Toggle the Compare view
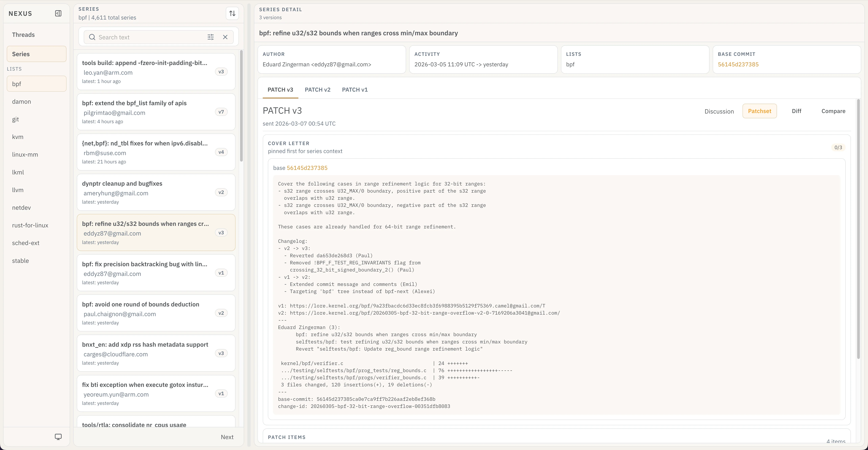868x450 pixels. coord(833,111)
